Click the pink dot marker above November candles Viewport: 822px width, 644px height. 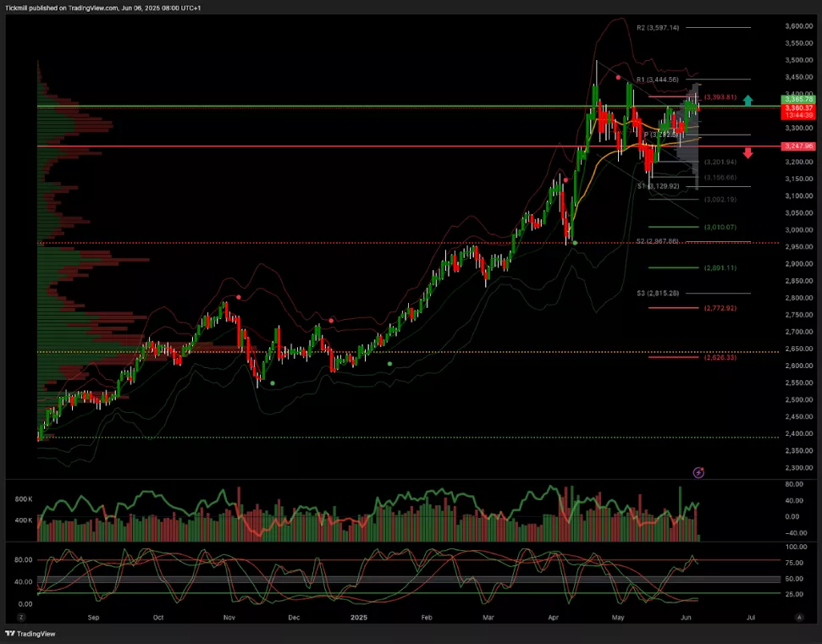[x=240, y=297]
